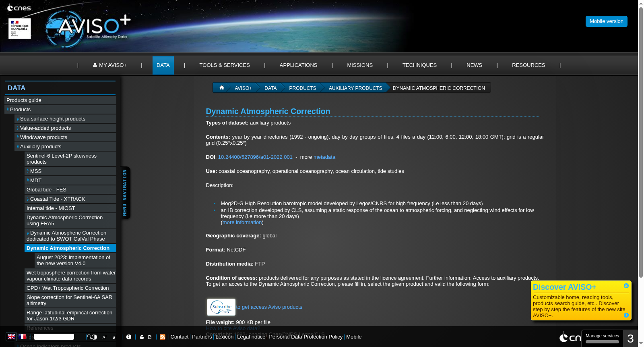Switch site language to French flag
Image resolution: width=644 pixels, height=347 pixels.
[x=23, y=337]
